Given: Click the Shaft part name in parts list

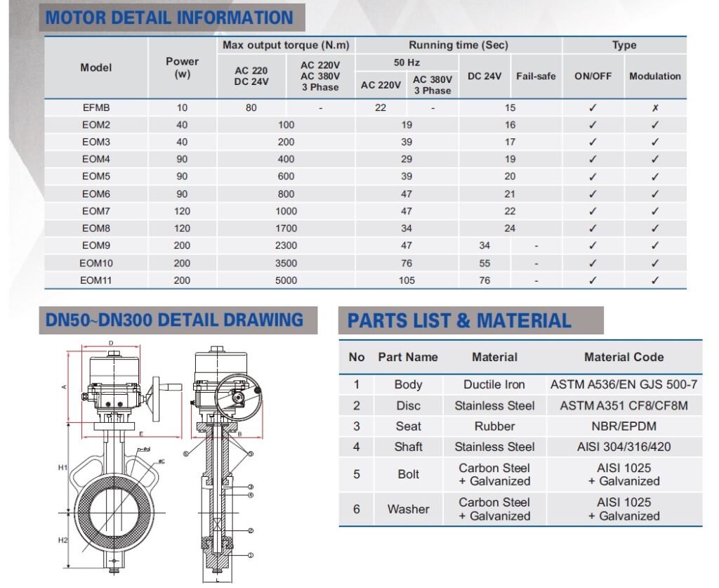Looking at the screenshot, I should point(408,447).
